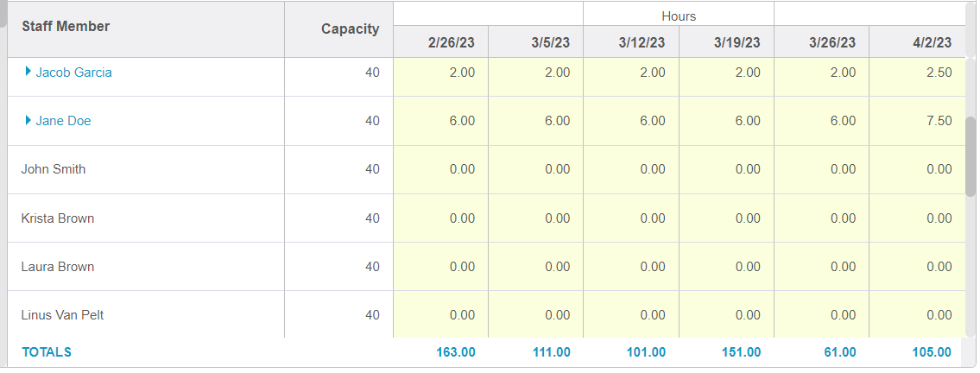Viewport: 980px width, 373px height.
Task: Expand the Jane Doe row
Action: pyautogui.click(x=28, y=121)
